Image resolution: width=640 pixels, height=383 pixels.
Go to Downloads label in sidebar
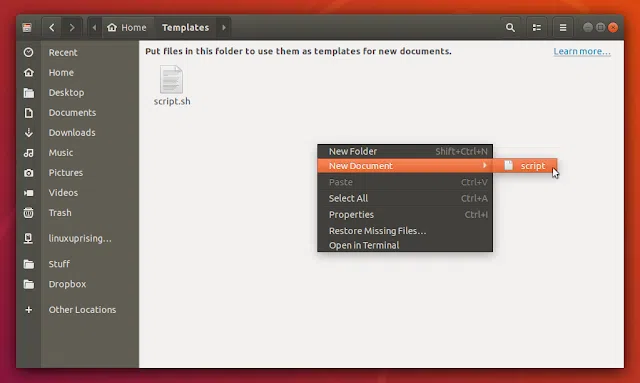[72, 132]
